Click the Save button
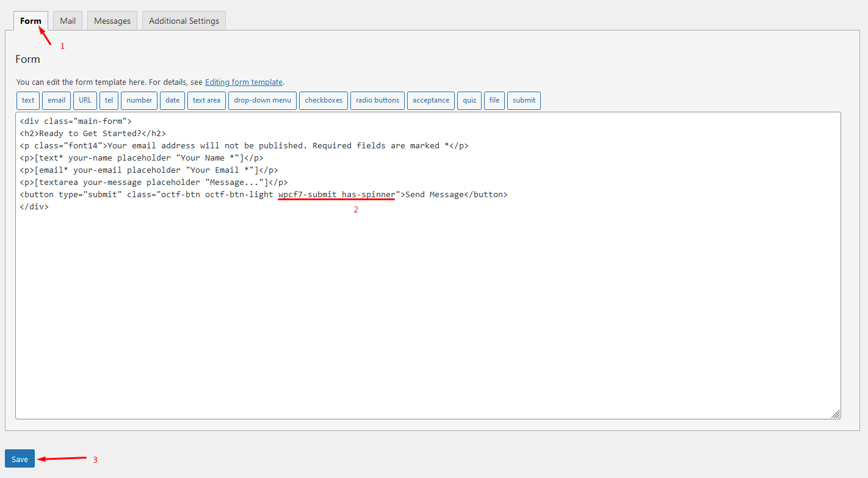Screen dimensions: 868x478 pyautogui.click(x=20, y=459)
